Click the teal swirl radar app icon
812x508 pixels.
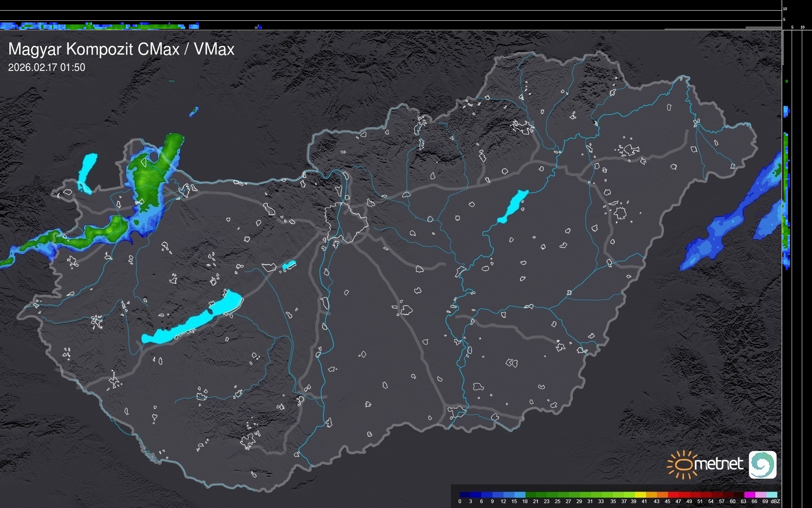[x=762, y=464]
